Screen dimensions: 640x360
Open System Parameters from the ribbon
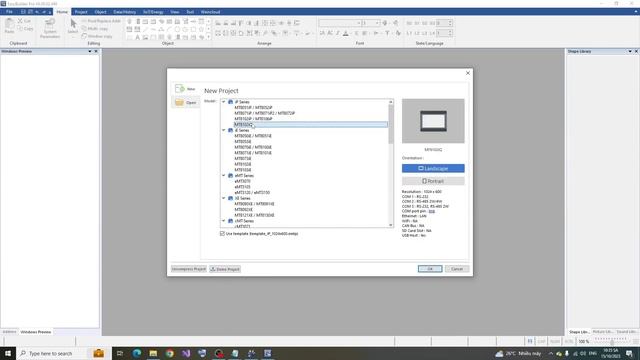click(50, 28)
